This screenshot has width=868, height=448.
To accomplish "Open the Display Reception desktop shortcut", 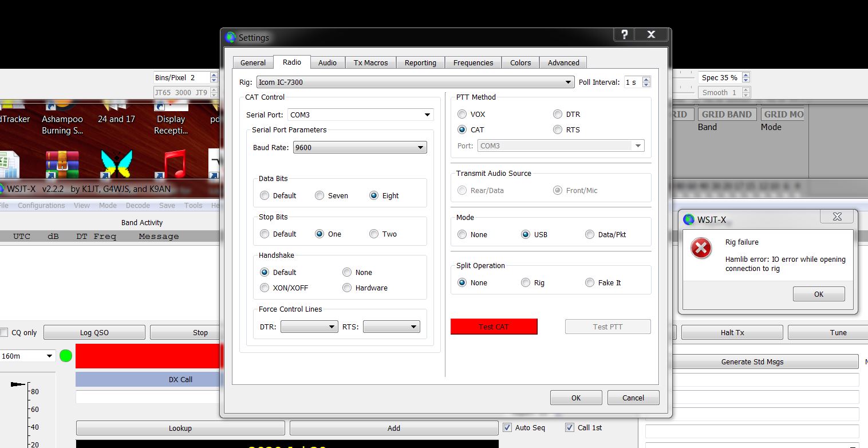I will [171, 117].
